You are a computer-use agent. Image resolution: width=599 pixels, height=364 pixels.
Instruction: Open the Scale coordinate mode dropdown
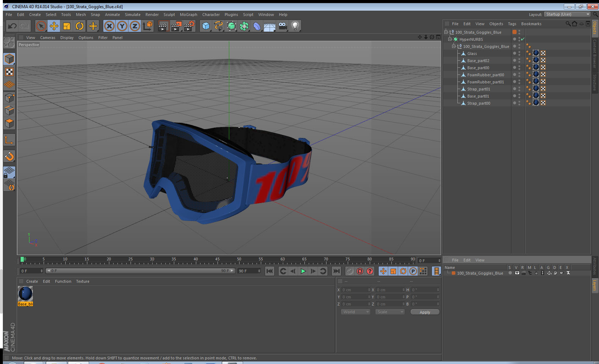tap(390, 312)
